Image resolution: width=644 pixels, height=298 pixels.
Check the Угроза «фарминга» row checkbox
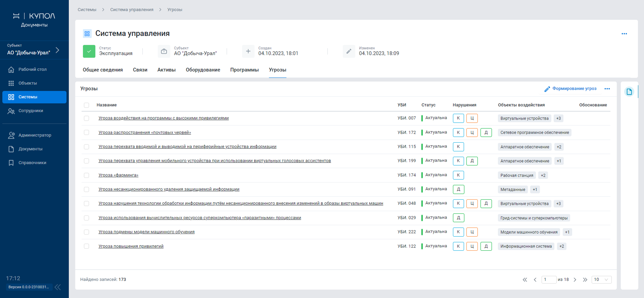[x=87, y=175]
